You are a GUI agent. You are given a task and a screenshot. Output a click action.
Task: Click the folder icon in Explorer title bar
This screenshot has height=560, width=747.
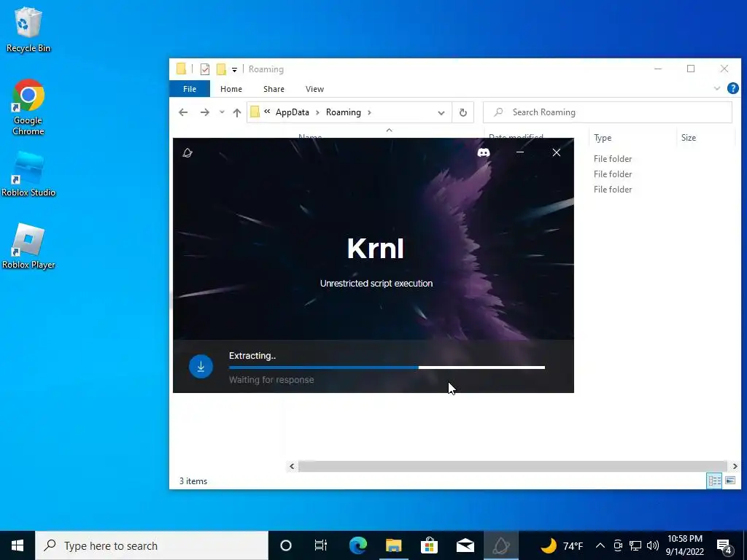click(x=181, y=69)
